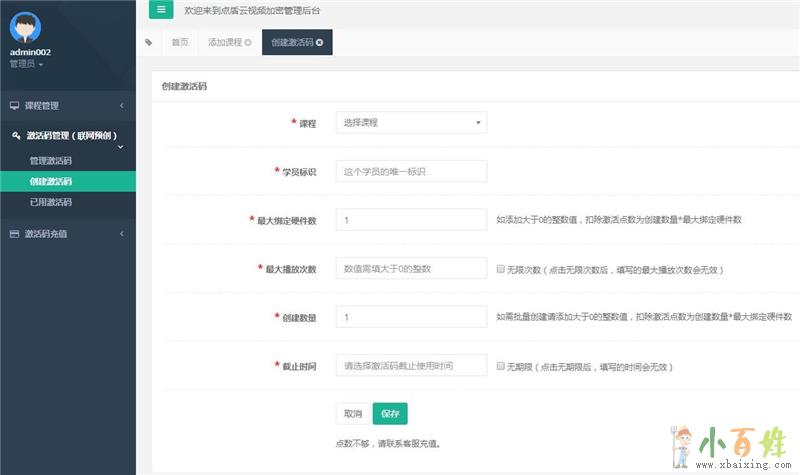This screenshot has width=800, height=475.
Task: Open the 管理员 user dropdown
Action: [x=27, y=63]
